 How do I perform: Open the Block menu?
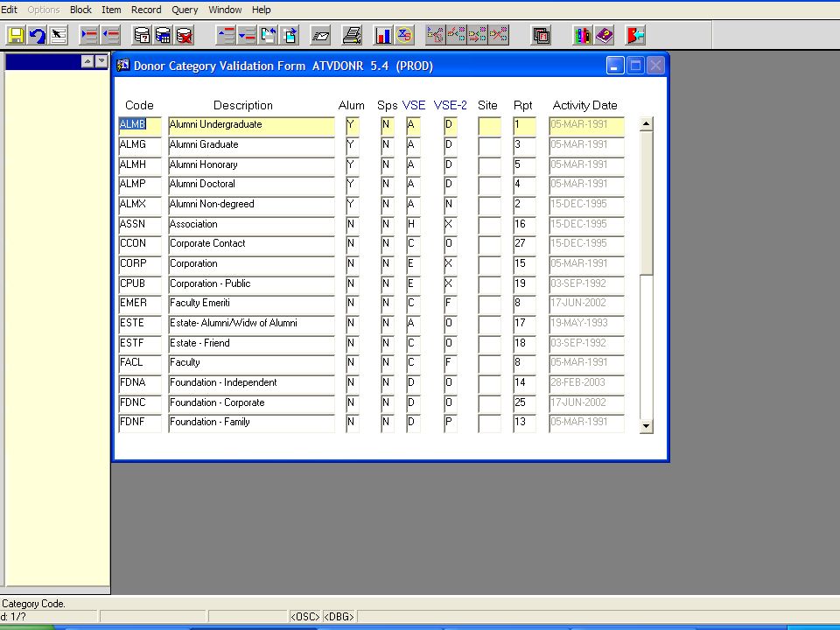click(x=80, y=10)
